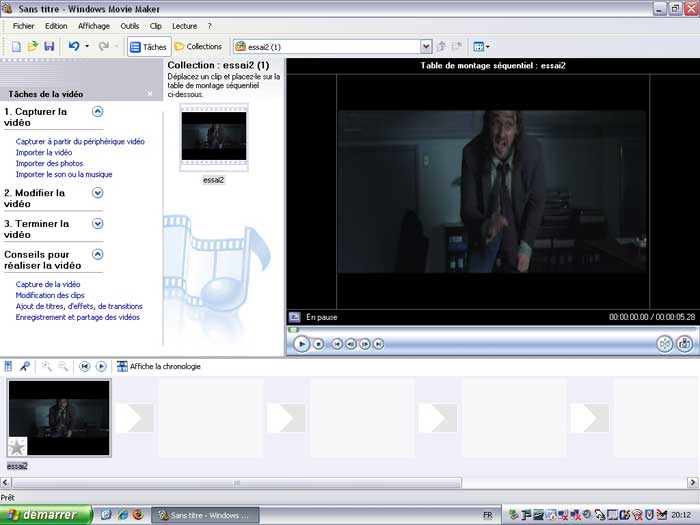Click the new collection folder icon
This screenshot has width=700, height=525.
457,46
